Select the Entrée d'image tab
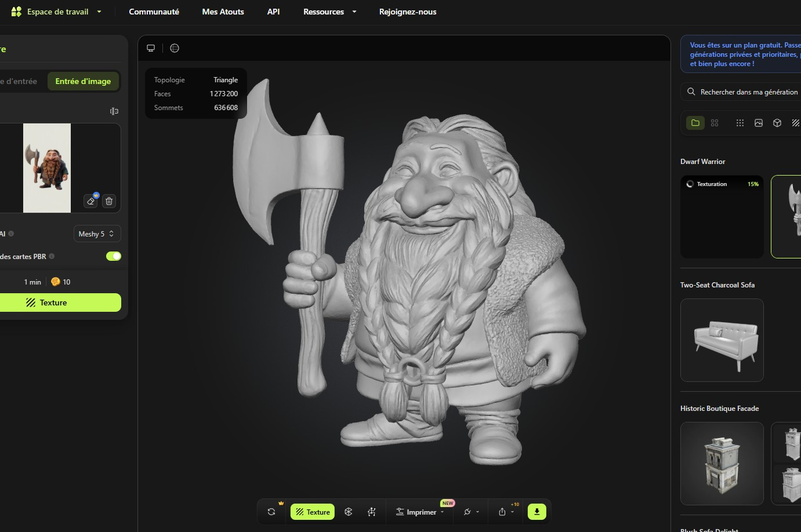 [x=83, y=81]
